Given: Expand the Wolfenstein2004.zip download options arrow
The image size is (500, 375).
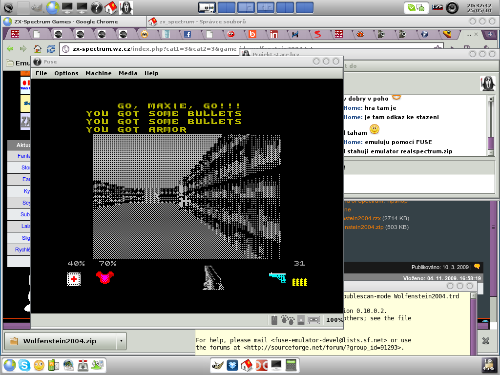Looking at the screenshot, I should [x=121, y=341].
